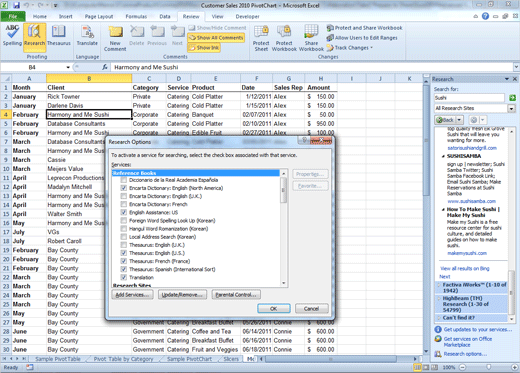
Task: Insert a New Comment
Action: click(115, 39)
